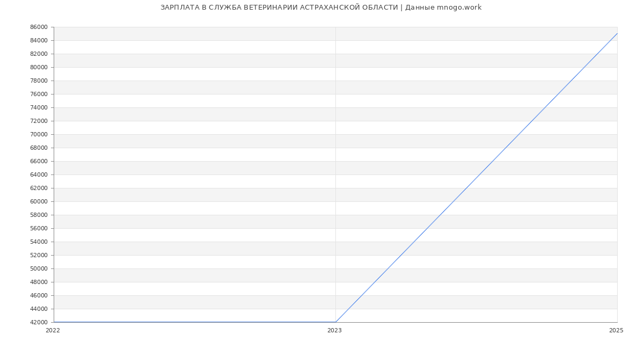Screen dimensions: 644x349
Task: Click the line's 2023 data point
Action: click(x=335, y=322)
